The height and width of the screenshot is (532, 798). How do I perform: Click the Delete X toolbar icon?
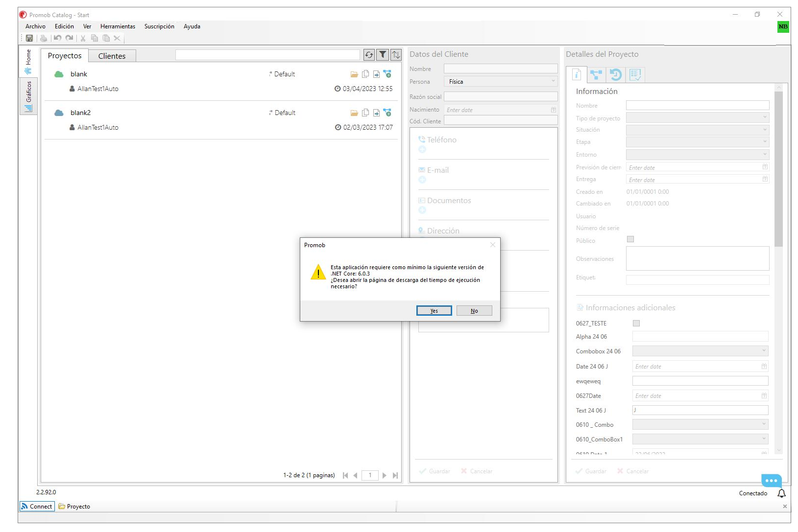click(117, 38)
